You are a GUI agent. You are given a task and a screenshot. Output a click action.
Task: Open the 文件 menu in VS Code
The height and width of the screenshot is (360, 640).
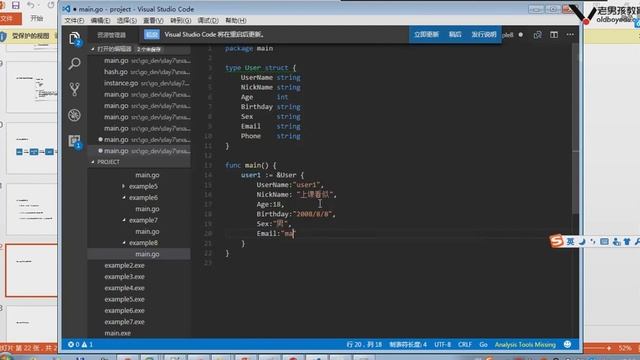[74, 20]
